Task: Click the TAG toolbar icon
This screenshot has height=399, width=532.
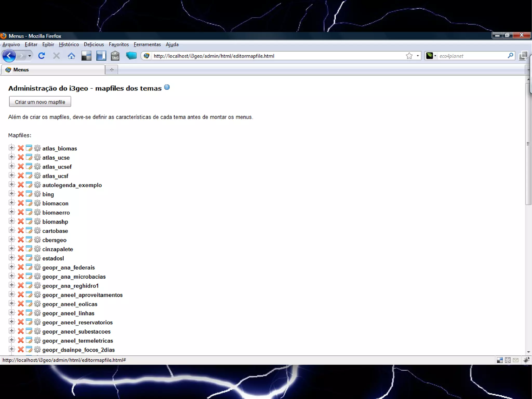Action: click(115, 56)
